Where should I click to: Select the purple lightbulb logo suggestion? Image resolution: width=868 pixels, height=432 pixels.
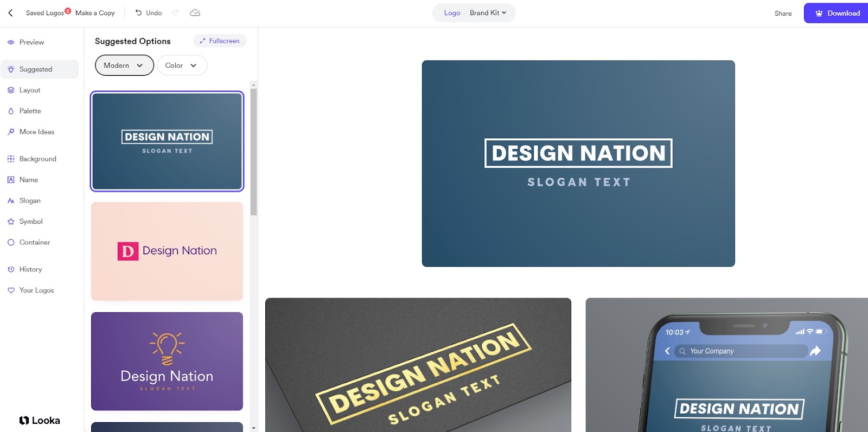point(167,361)
